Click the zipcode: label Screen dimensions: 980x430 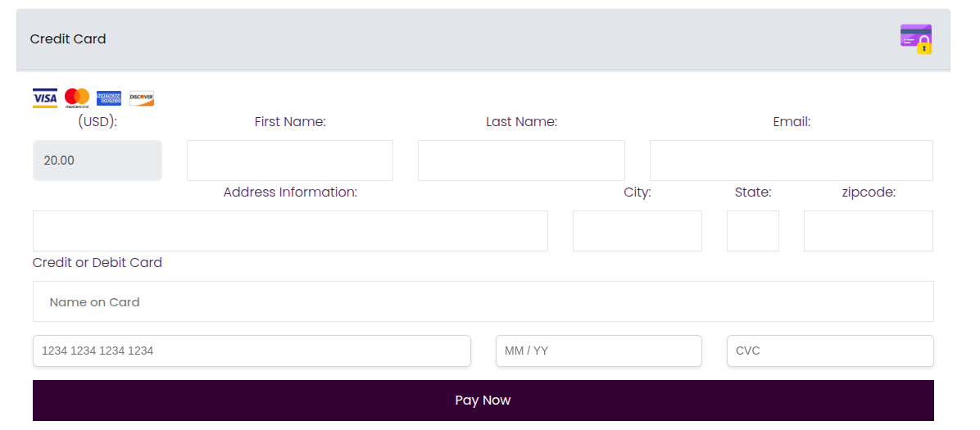pos(869,192)
